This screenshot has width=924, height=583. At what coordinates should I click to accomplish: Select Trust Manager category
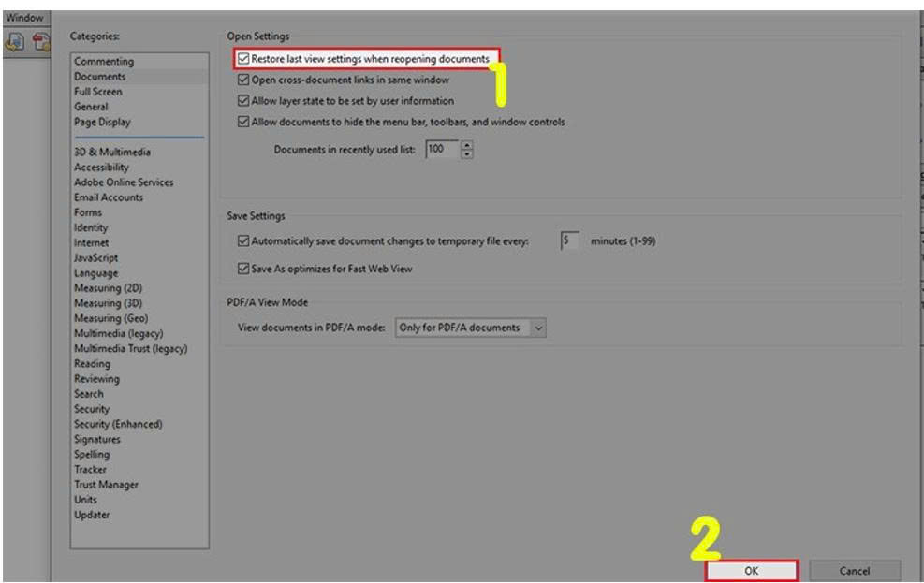tap(106, 485)
